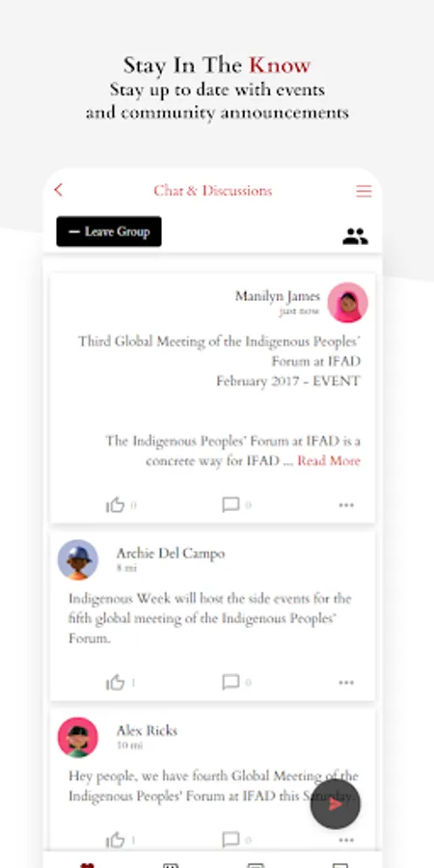Image resolution: width=434 pixels, height=868 pixels.
Task: Open comments on Manilyn James's post
Action: pyautogui.click(x=231, y=504)
